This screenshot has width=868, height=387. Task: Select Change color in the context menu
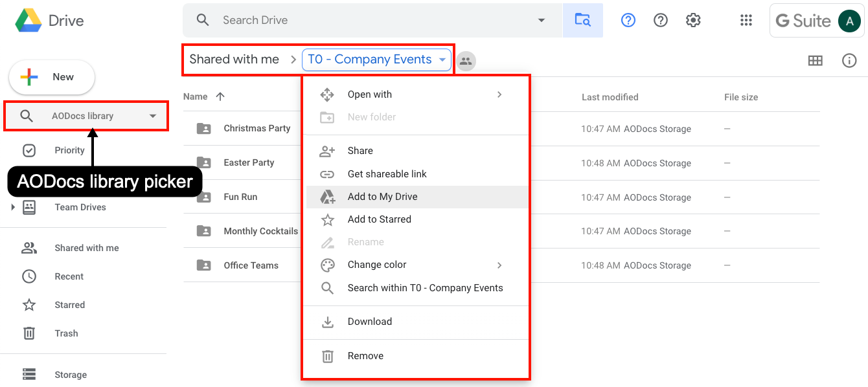point(417,265)
